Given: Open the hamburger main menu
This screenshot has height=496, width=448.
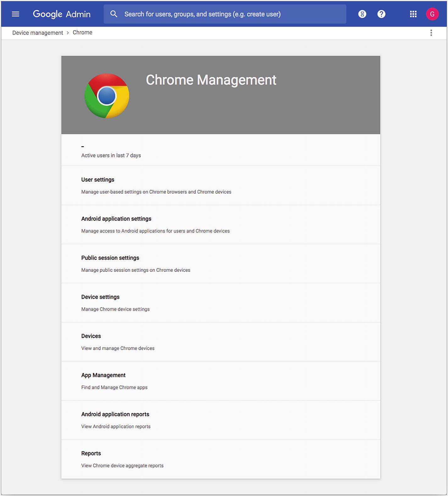Looking at the screenshot, I should tap(15, 14).
